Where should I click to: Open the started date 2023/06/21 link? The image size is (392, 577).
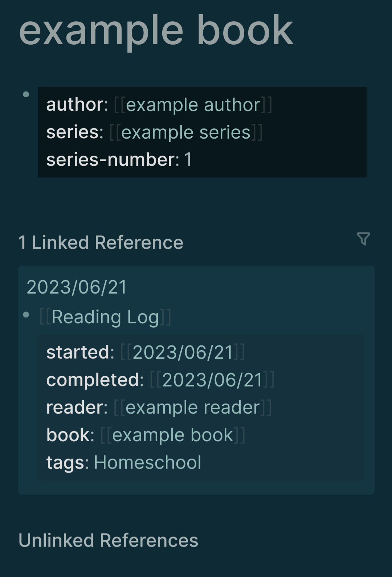coord(183,352)
